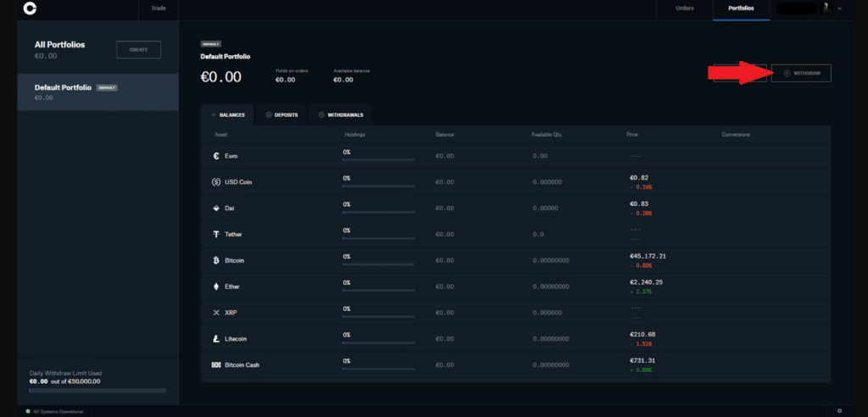Open the Trade page
This screenshot has height=417, width=868.
159,8
